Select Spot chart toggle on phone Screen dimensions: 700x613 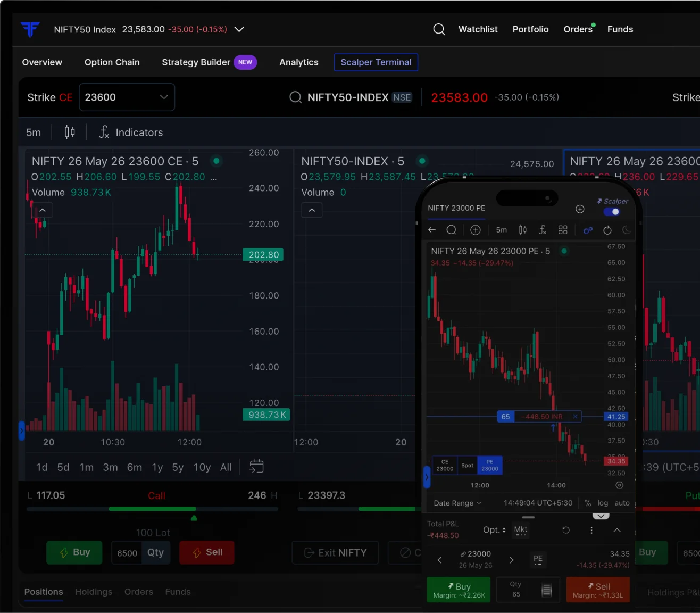[x=467, y=465]
